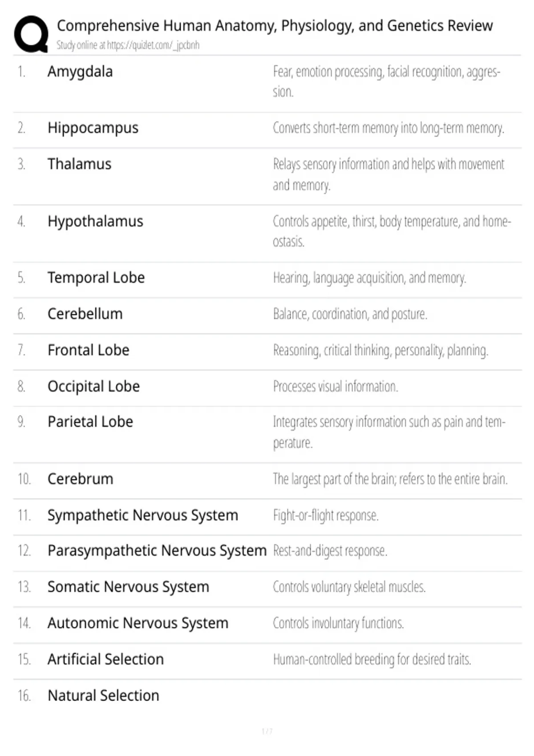Select Parasympathetic Nervous System term
Viewport: 534px width, 756px height.
pos(157,551)
